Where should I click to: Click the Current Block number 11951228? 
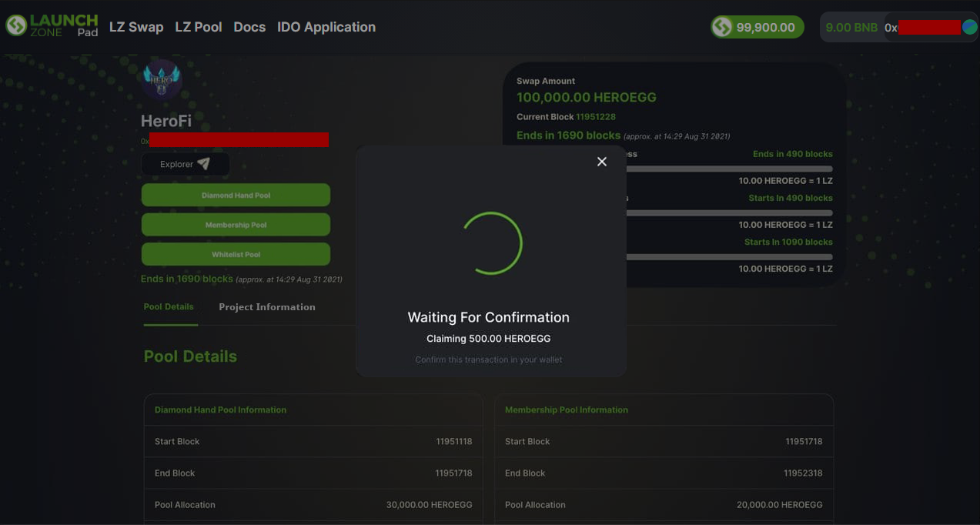click(596, 117)
